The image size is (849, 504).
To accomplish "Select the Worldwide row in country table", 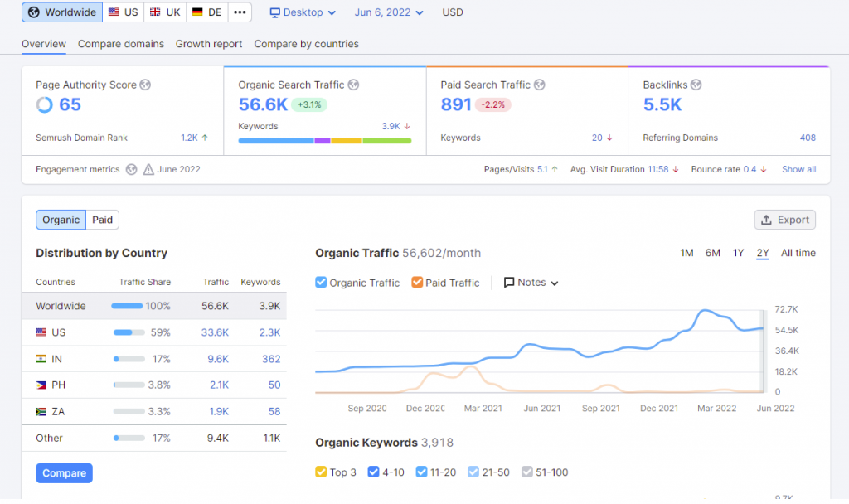I will (x=153, y=306).
